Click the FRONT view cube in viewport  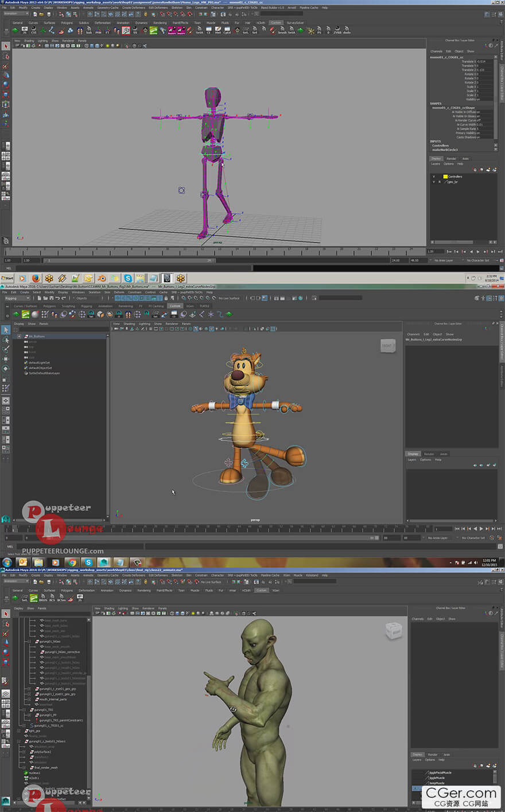pyautogui.click(x=387, y=346)
